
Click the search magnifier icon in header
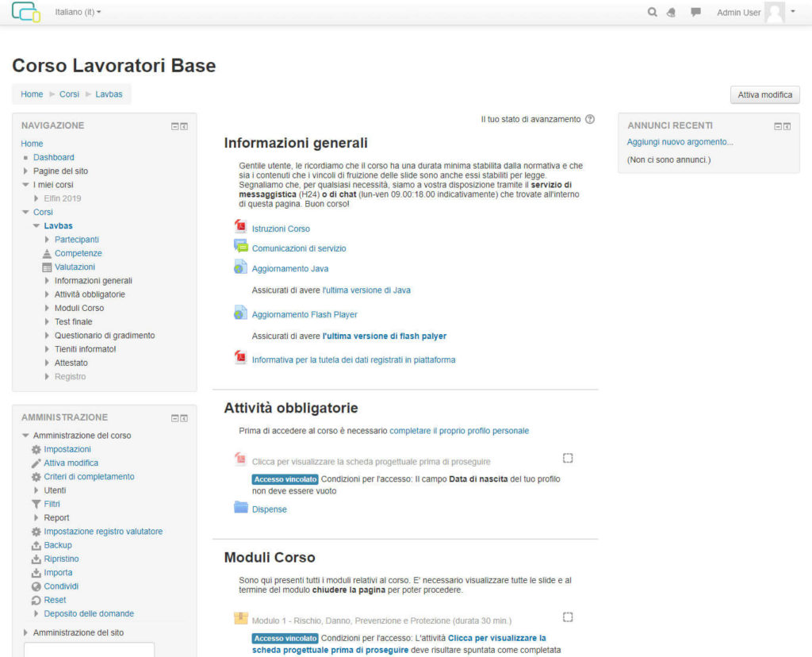pos(652,13)
